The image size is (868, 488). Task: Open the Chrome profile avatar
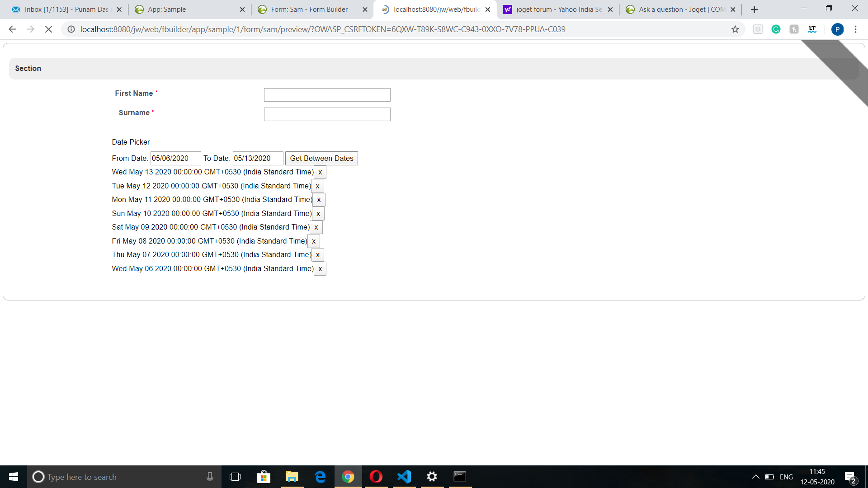point(837,29)
